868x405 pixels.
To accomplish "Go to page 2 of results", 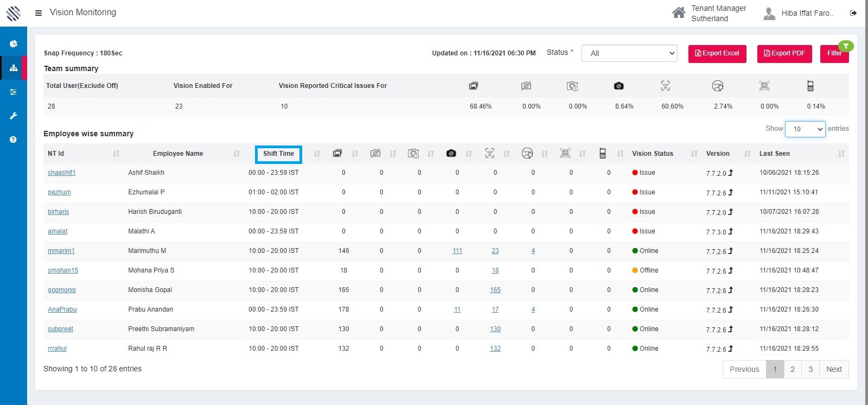I will point(793,369).
